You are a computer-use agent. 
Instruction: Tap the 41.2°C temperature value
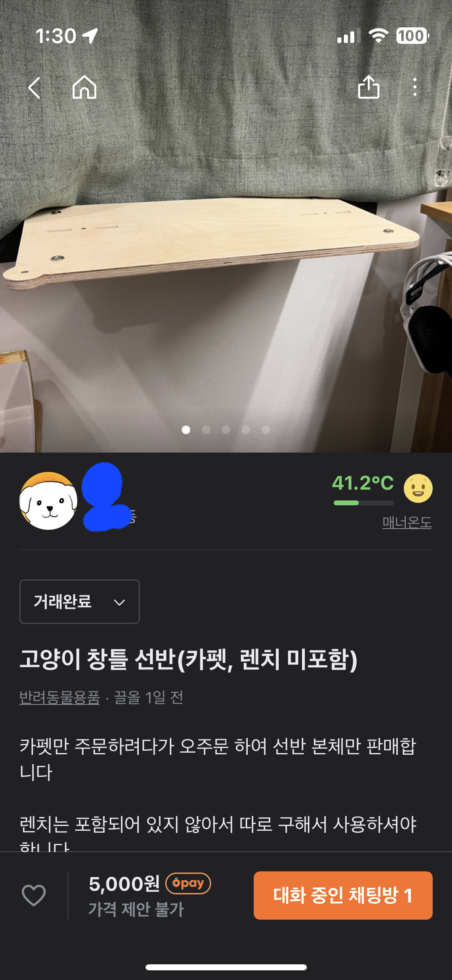click(x=363, y=483)
